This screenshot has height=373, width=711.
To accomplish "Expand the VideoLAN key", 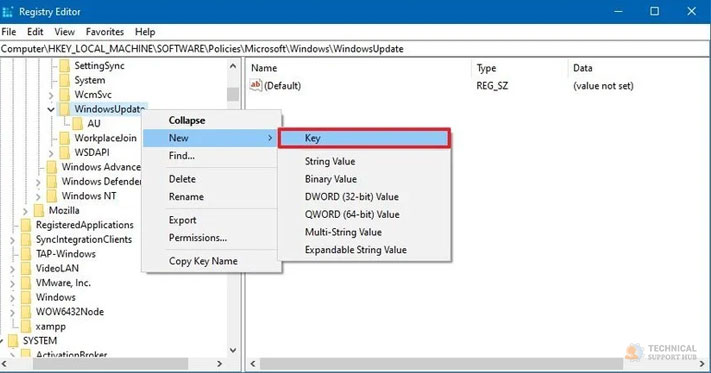I will 12,269.
